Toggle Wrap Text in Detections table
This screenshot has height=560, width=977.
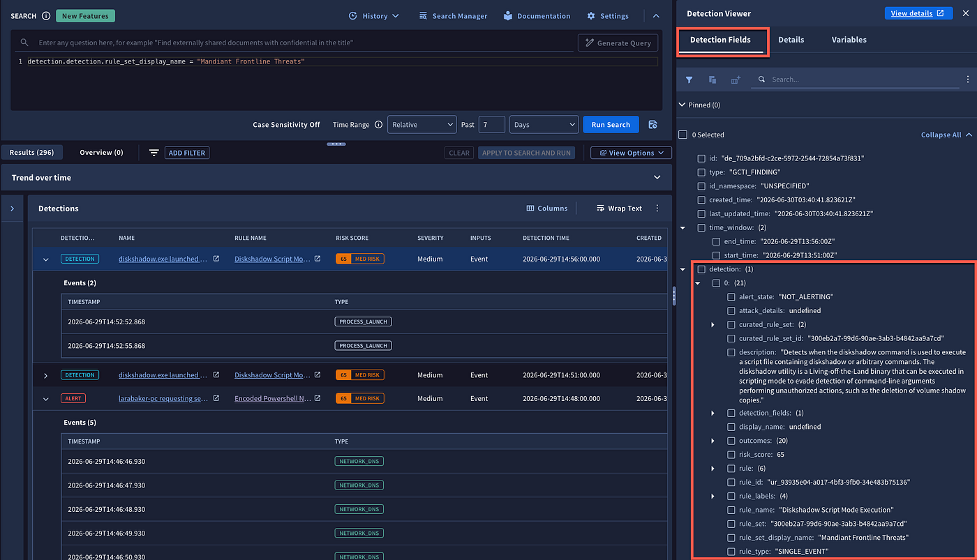point(619,209)
